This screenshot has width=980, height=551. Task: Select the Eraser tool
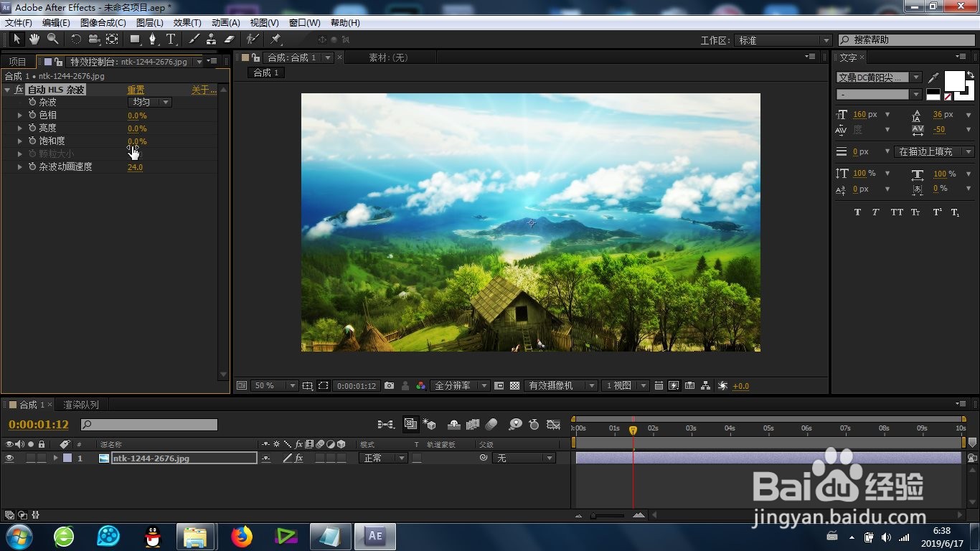[230, 39]
